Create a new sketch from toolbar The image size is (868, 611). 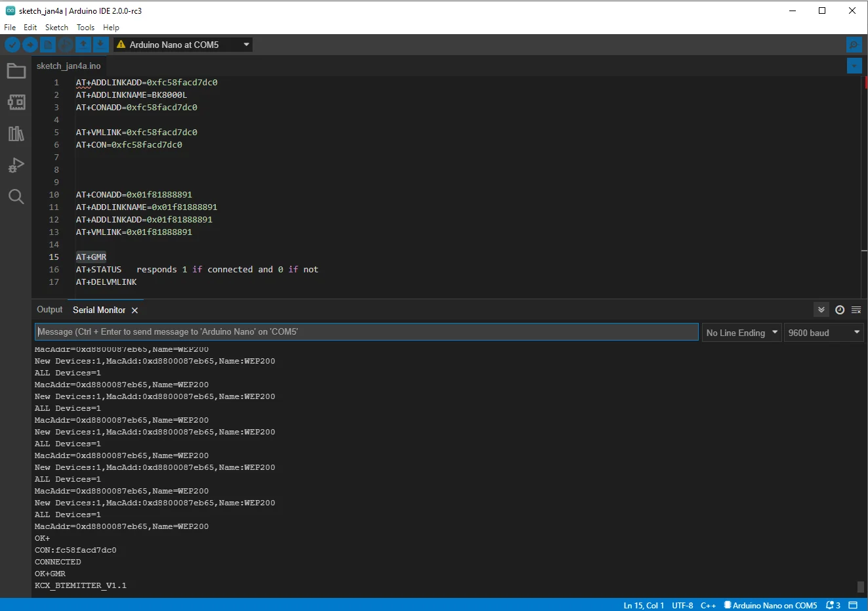(x=48, y=45)
